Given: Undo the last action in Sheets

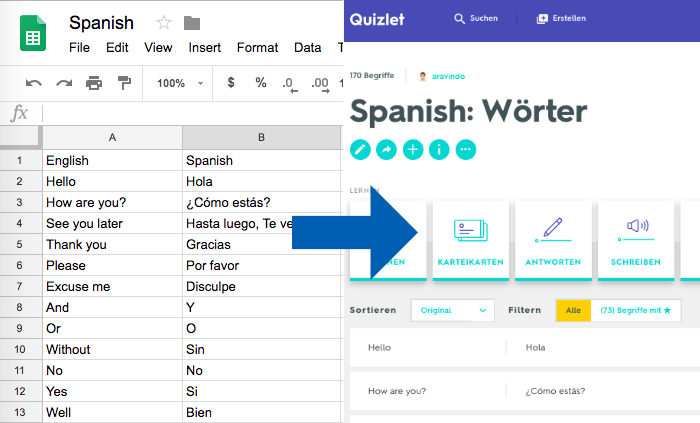Looking at the screenshot, I should tap(33, 83).
